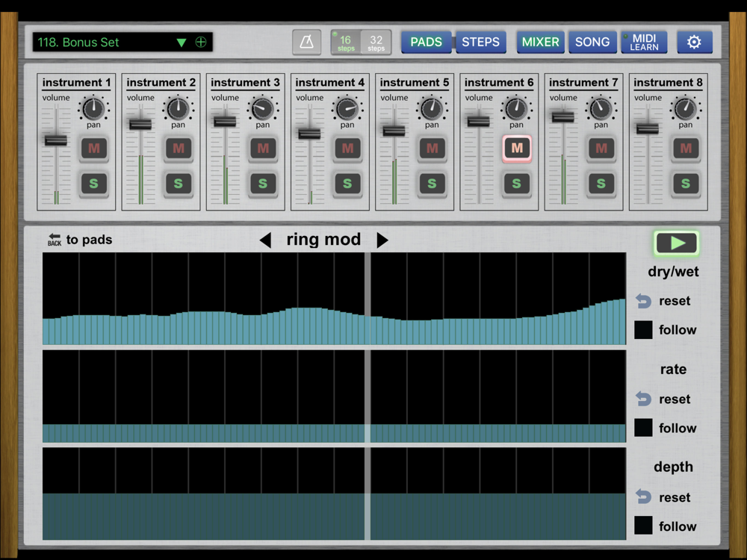This screenshot has width=747, height=560.
Task: Click the rate reset arrow icon
Action: 643,399
